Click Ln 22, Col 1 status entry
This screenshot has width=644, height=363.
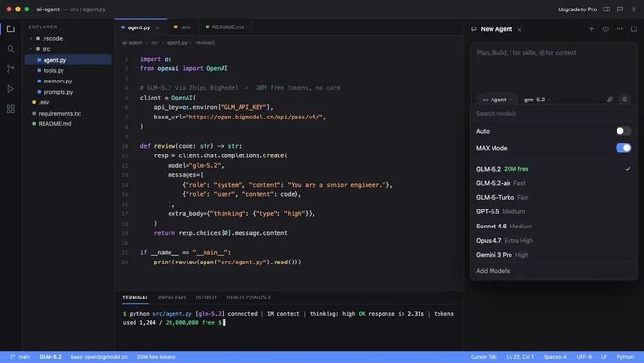[520, 357]
